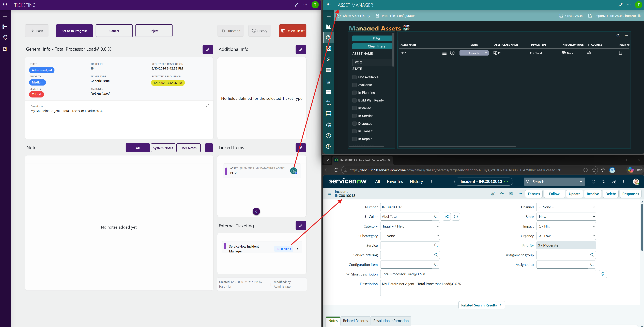Open the PC 2 row details list icon
This screenshot has width=644, height=327.
click(x=444, y=53)
